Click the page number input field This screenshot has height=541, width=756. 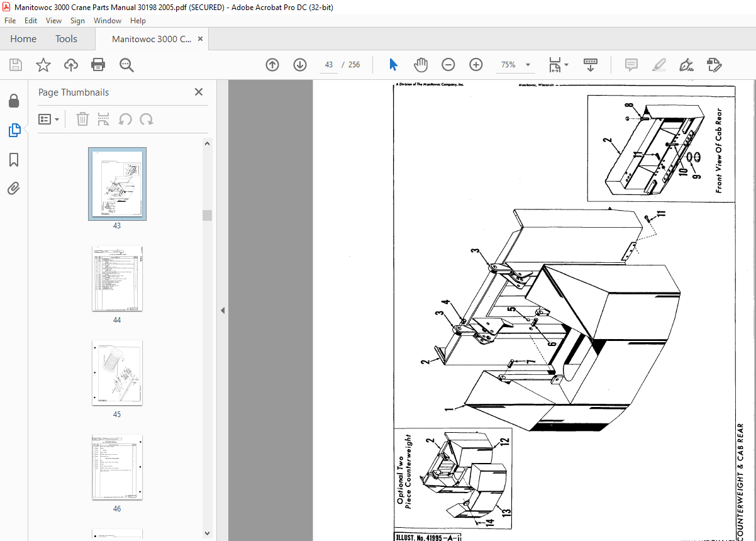pos(329,65)
